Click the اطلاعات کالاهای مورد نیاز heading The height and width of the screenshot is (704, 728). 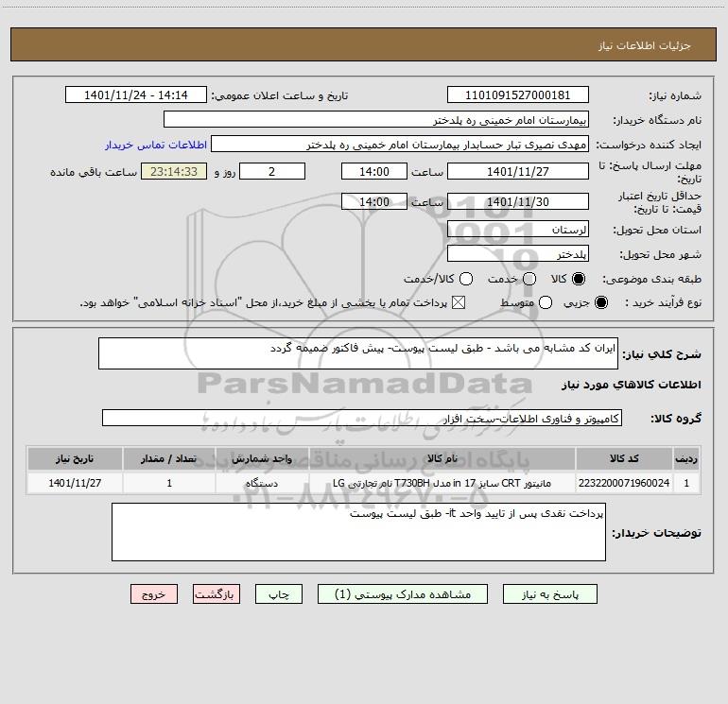[x=631, y=385]
